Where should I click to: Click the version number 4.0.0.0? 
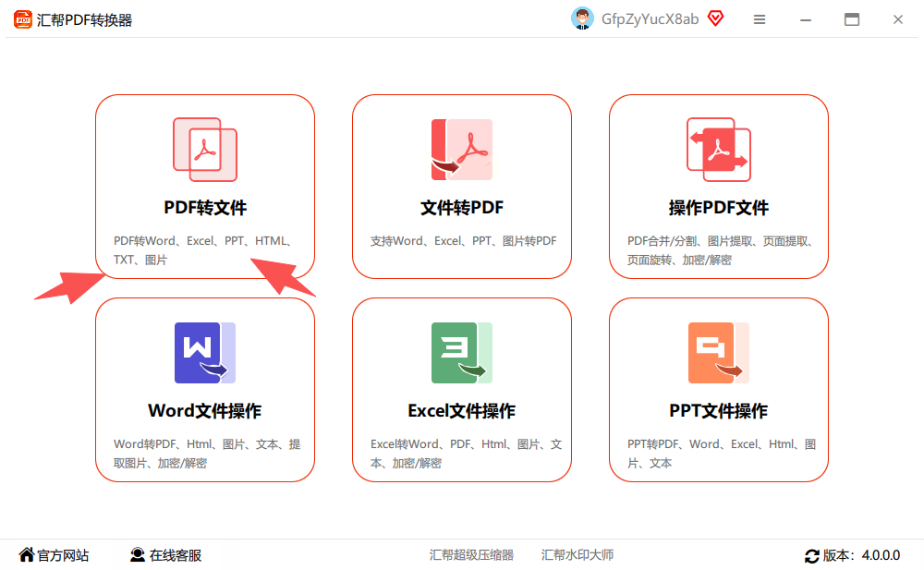881,555
